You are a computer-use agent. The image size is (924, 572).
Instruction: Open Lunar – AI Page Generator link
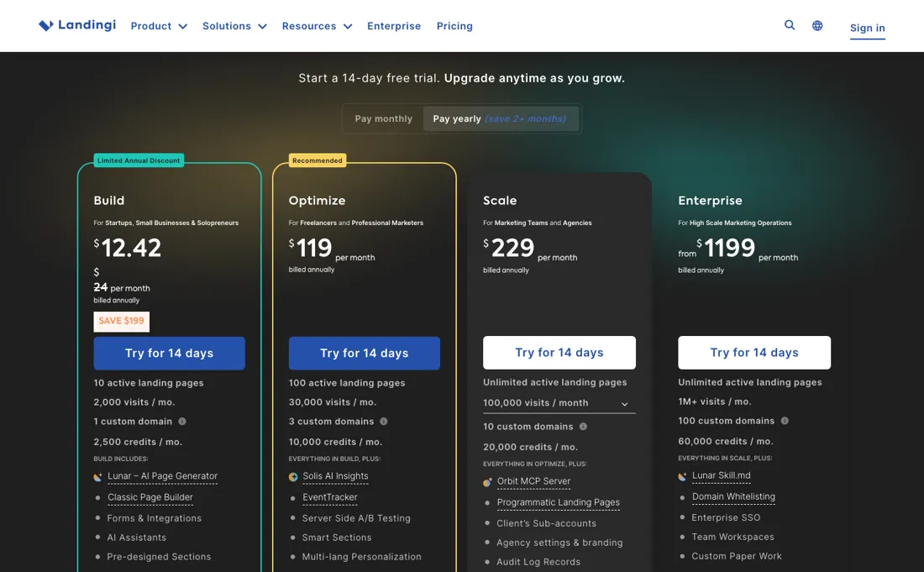coord(163,476)
